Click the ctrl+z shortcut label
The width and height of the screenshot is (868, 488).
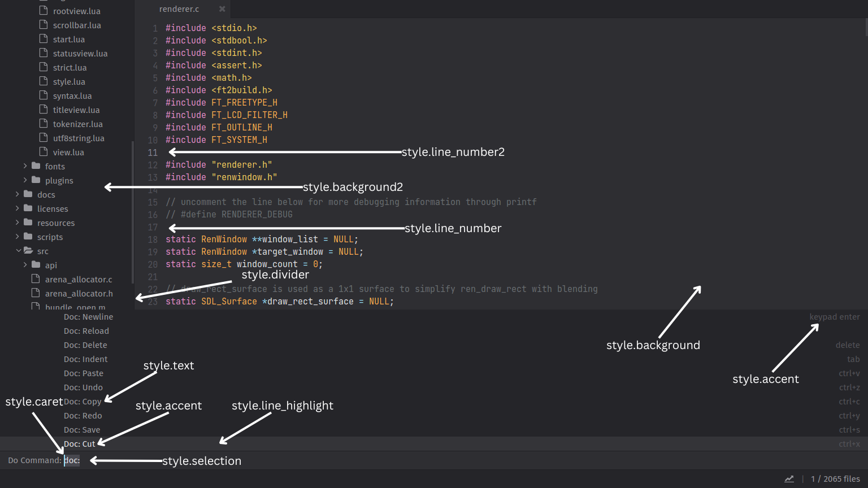click(x=849, y=387)
